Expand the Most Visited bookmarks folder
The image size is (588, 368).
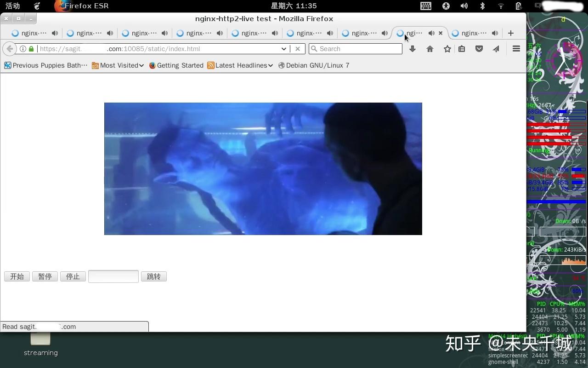click(x=140, y=65)
